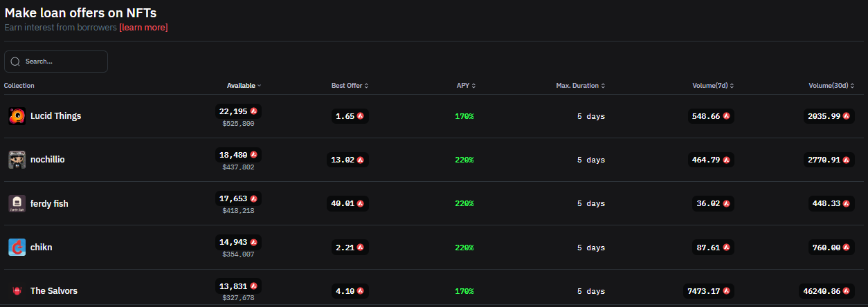Click AVAX icon beside best offer 40.01
Image resolution: width=868 pixels, height=307 pixels.
click(x=361, y=203)
